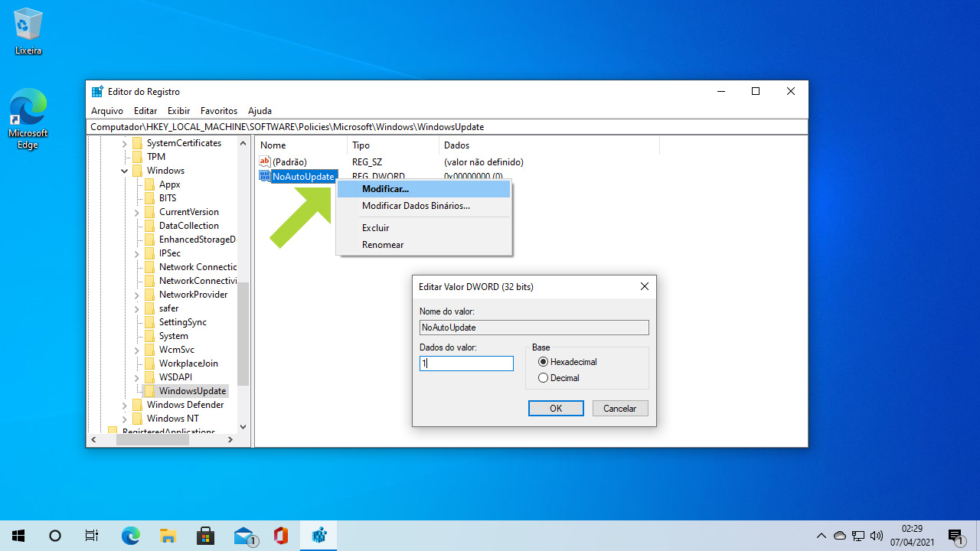Image resolution: width=980 pixels, height=551 pixels.
Task: Click the Nome do valor field
Action: 534,328
